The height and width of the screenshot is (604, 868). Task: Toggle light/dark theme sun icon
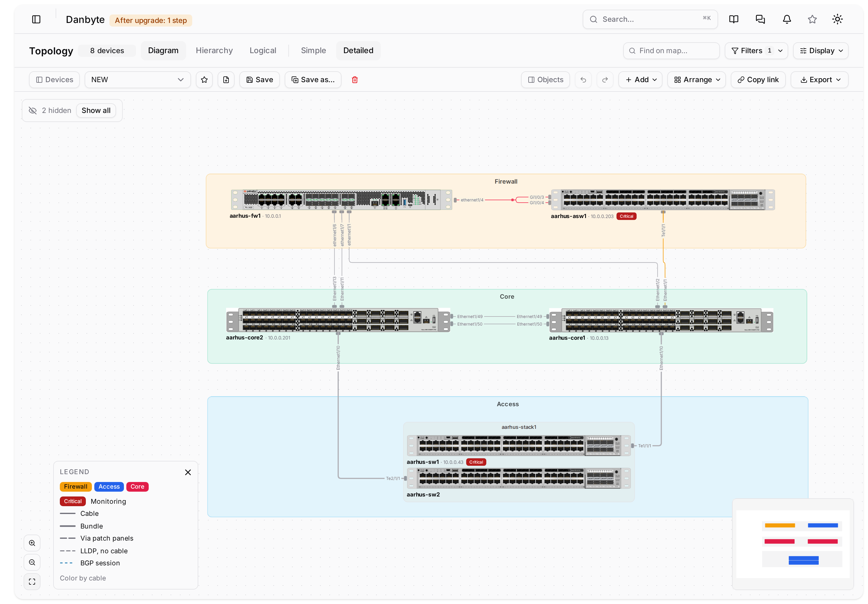[x=837, y=19]
